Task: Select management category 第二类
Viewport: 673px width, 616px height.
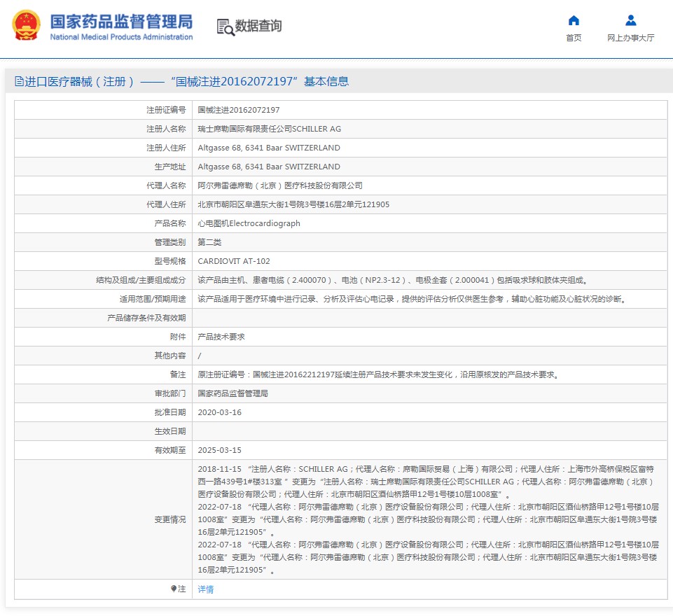Action: tap(209, 242)
